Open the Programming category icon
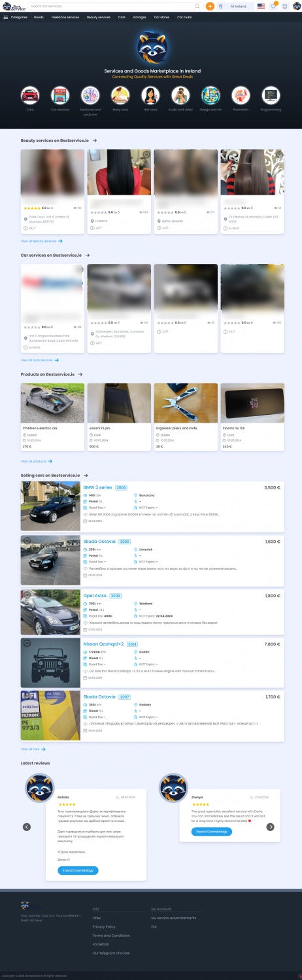The image size is (302, 980). [271, 95]
